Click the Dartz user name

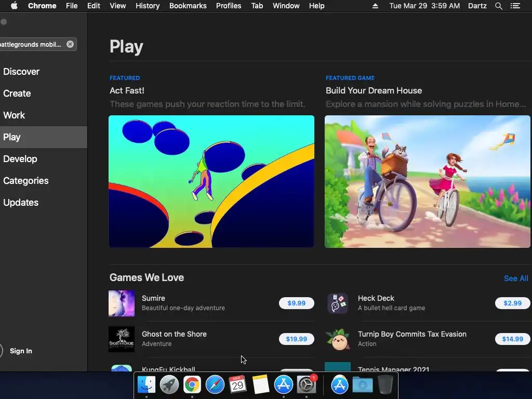(x=477, y=6)
